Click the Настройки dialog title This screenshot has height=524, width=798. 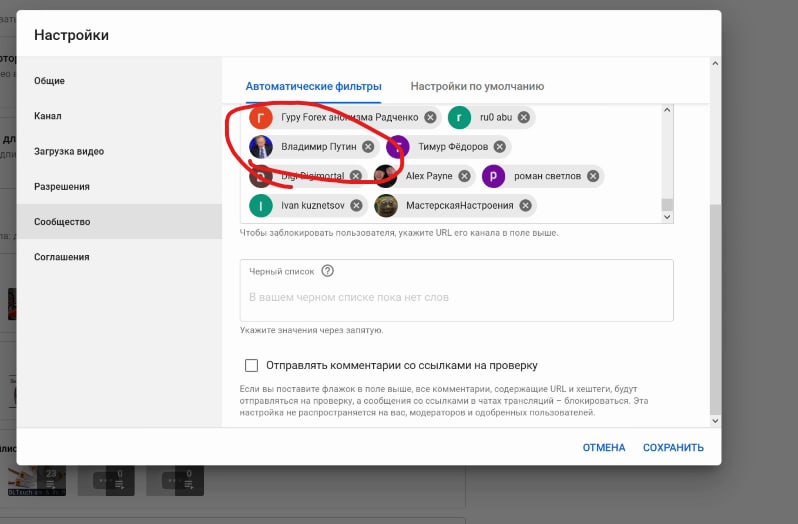[x=71, y=35]
